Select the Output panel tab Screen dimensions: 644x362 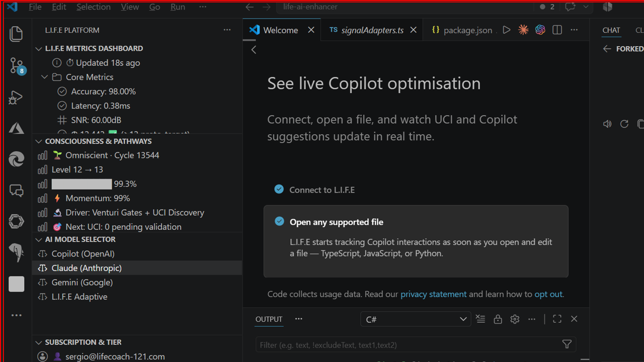click(x=269, y=319)
